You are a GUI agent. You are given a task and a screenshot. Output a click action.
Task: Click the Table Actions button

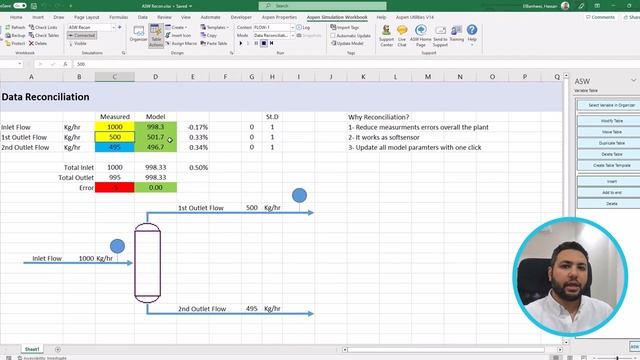pos(156,36)
